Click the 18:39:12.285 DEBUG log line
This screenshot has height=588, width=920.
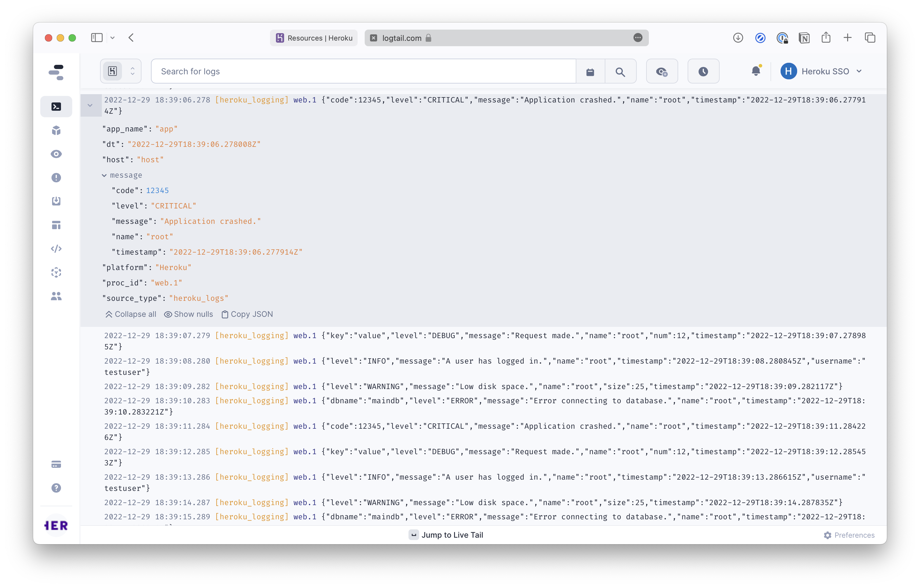tap(485, 457)
